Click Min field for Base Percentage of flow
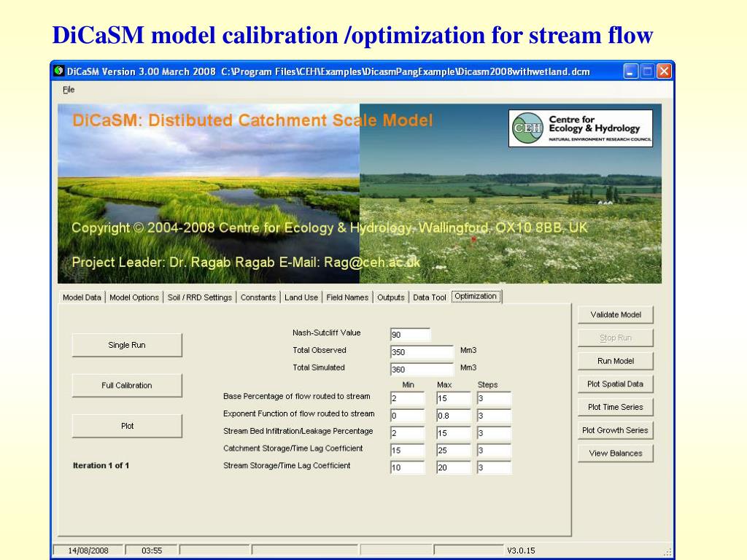This screenshot has height=560, width=747. click(407, 399)
